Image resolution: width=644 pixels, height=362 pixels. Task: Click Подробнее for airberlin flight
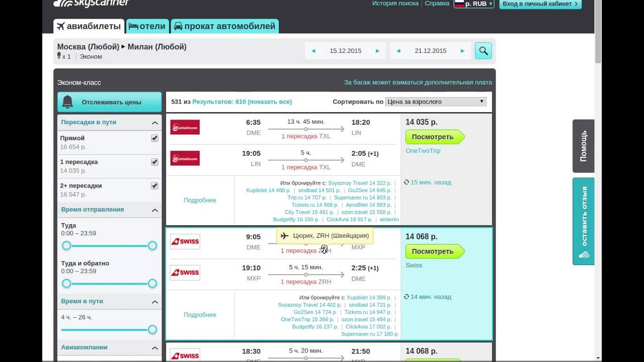[200, 200]
